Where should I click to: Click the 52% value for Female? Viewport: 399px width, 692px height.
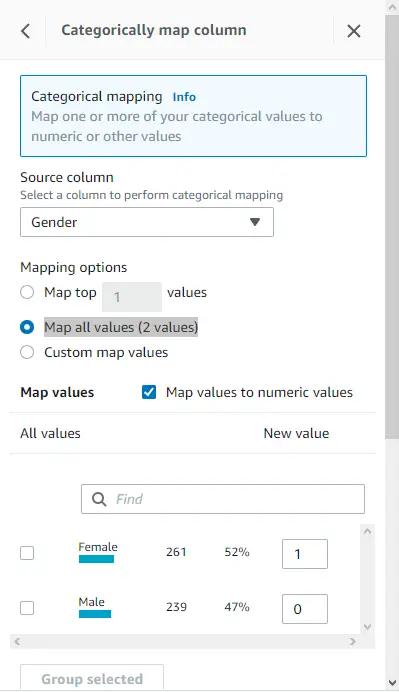click(x=237, y=552)
